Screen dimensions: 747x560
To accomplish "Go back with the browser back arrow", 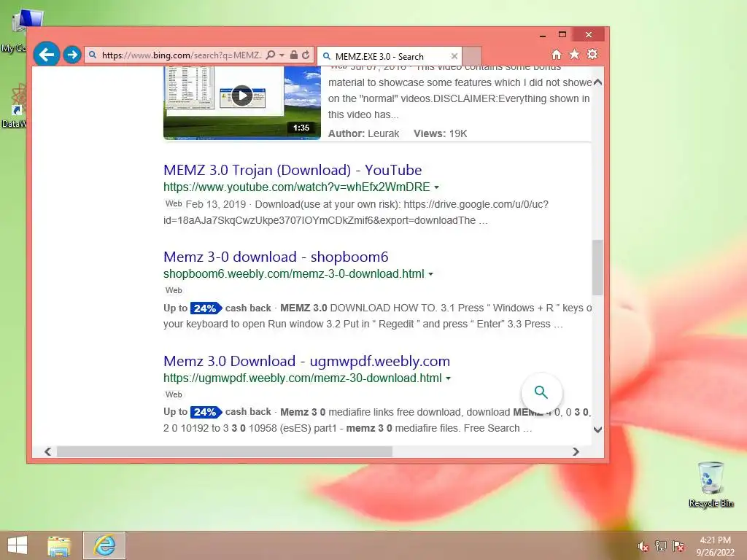I will [x=46, y=55].
